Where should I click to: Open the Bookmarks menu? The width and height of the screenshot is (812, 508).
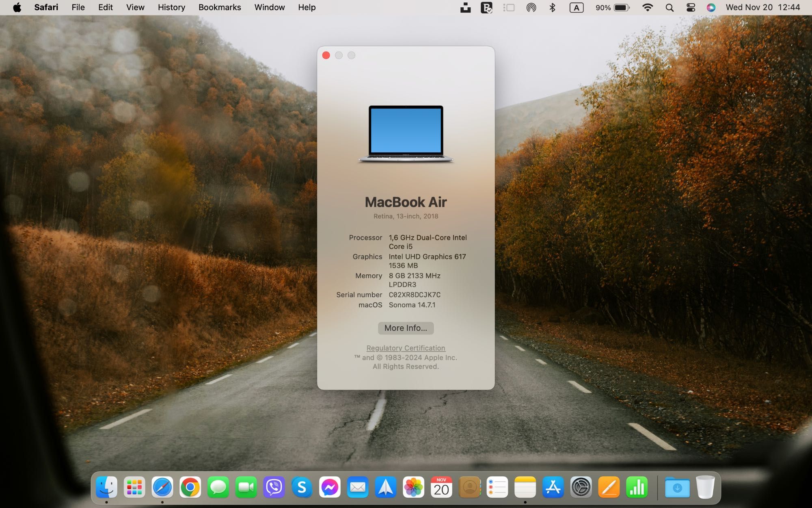[x=220, y=7]
